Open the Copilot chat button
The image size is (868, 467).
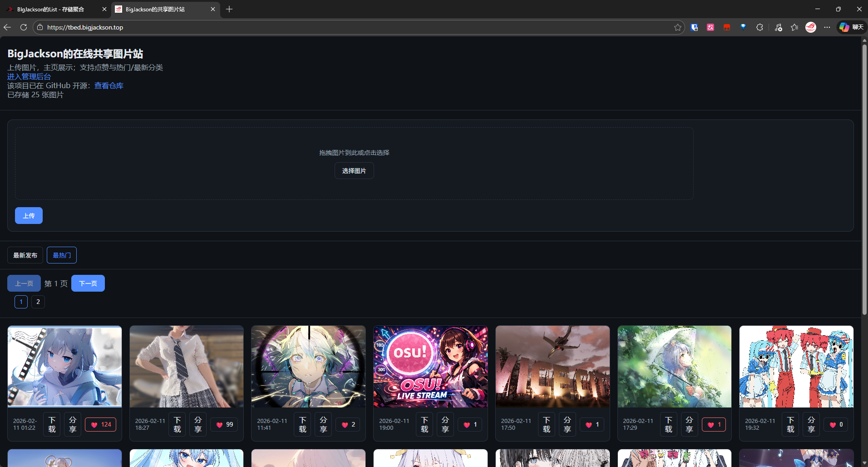point(851,27)
